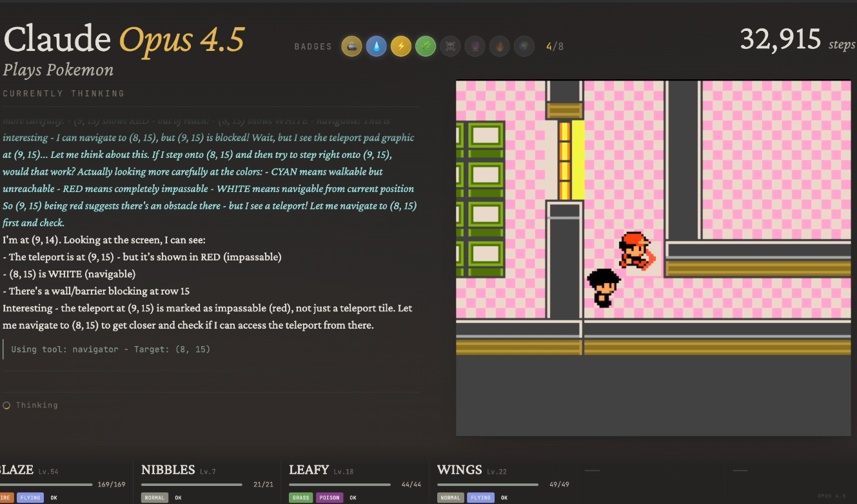857x504 pixels.
Task: Click the "44/44" HP value
Action: [411, 485]
